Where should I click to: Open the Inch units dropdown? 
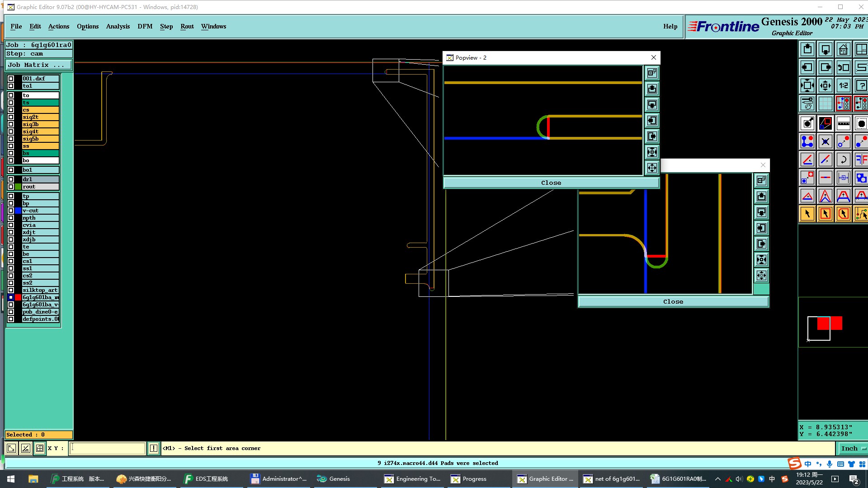pos(852,448)
